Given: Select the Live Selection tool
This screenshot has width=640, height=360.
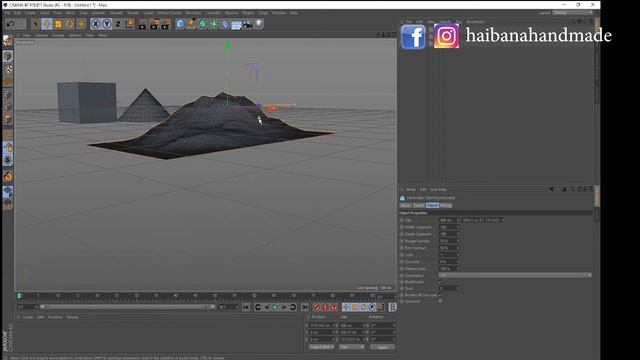Looking at the screenshot, I should [x=35, y=24].
